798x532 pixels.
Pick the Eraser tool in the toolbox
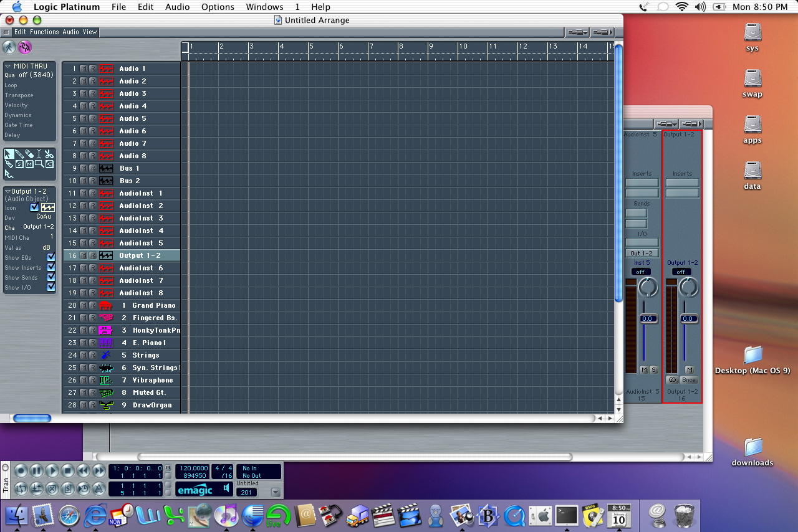coord(29,154)
